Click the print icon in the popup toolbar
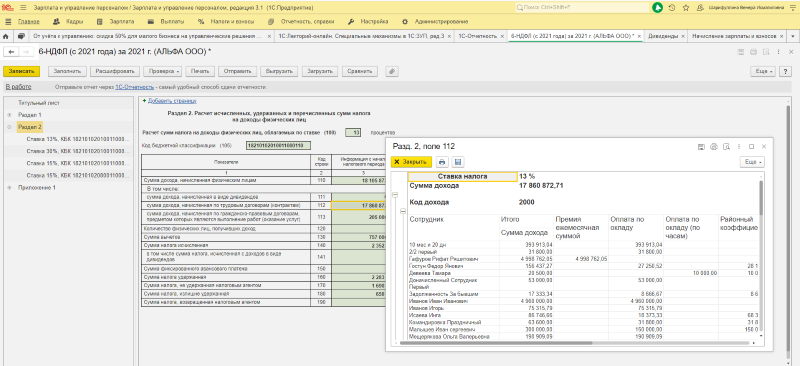This screenshot has width=800, height=366. pyautogui.click(x=442, y=162)
